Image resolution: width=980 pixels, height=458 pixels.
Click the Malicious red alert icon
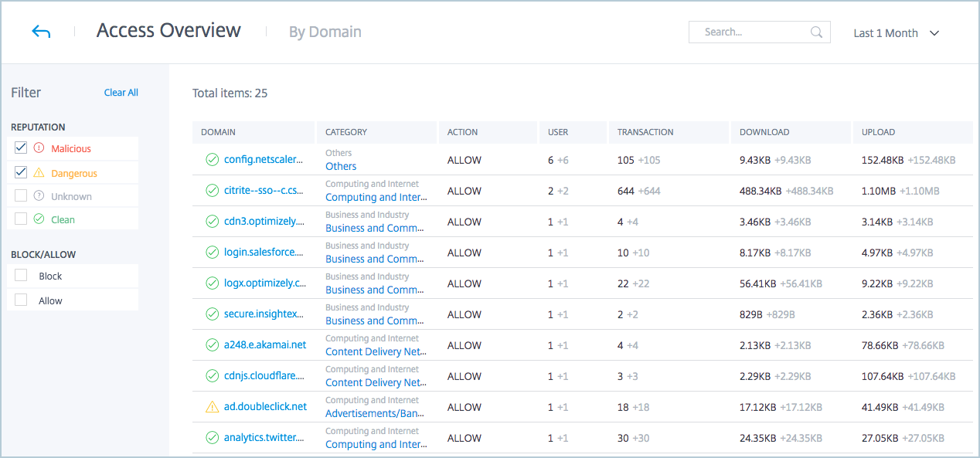click(39, 148)
